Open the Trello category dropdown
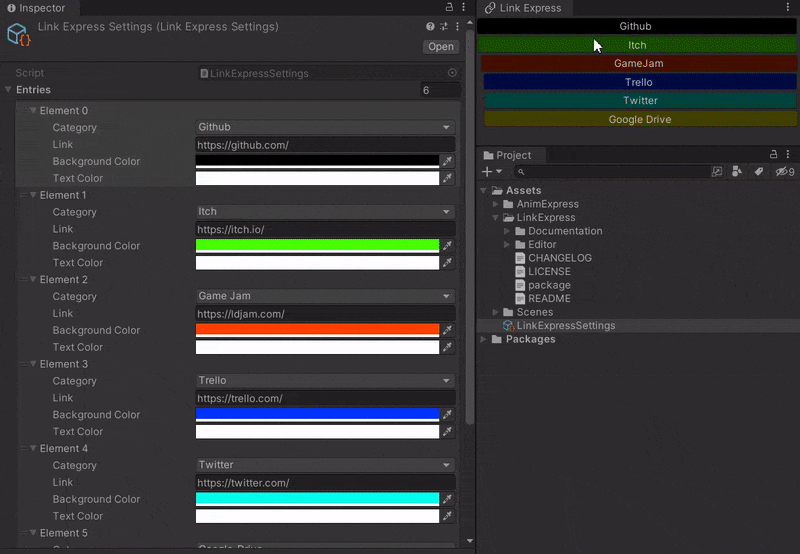This screenshot has height=554, width=800. coord(326,380)
